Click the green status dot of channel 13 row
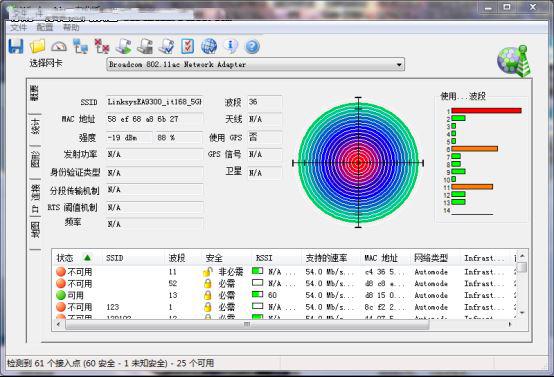The height and width of the screenshot is (377, 554). tap(61, 295)
